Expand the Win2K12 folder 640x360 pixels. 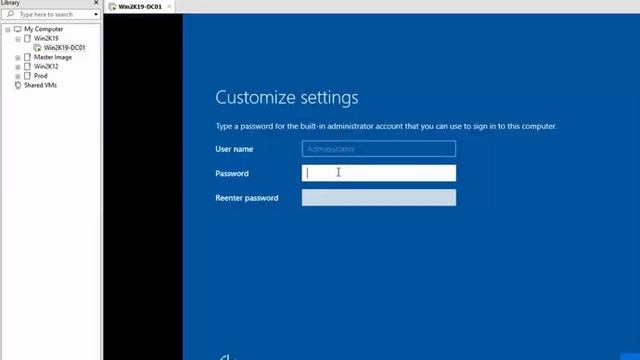[18, 67]
